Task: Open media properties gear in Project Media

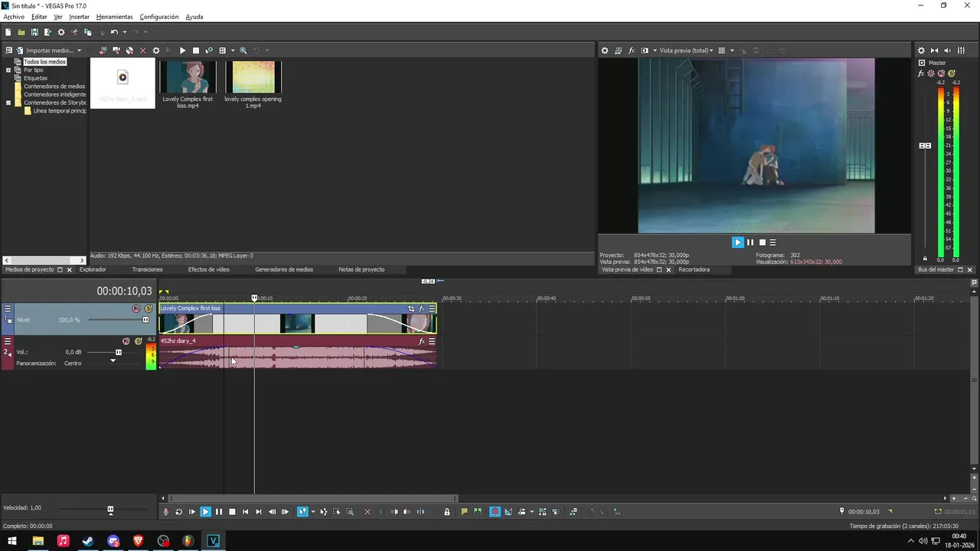Action: (x=156, y=51)
